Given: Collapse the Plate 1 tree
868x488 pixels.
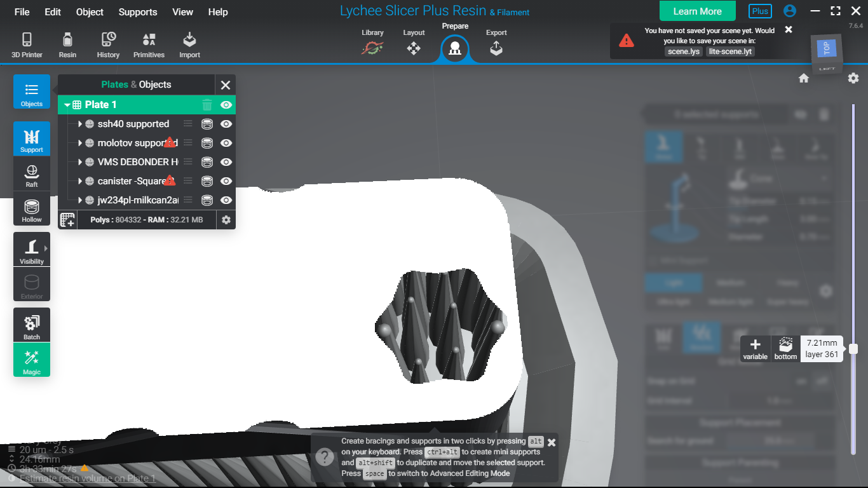Looking at the screenshot, I should [x=67, y=105].
